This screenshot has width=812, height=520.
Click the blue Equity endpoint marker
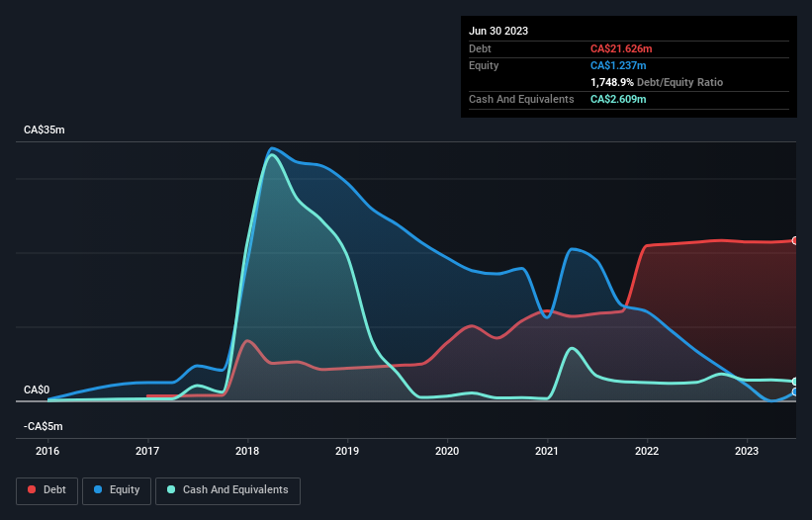(x=794, y=392)
